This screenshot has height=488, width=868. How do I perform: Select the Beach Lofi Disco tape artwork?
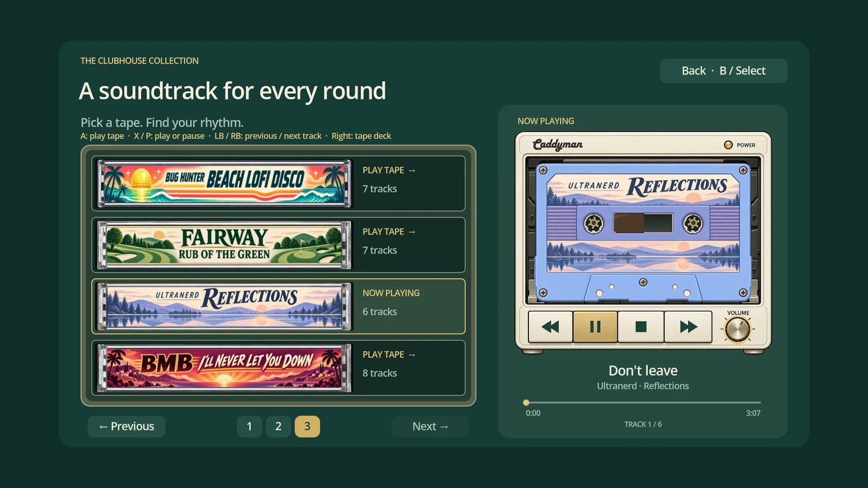(224, 183)
